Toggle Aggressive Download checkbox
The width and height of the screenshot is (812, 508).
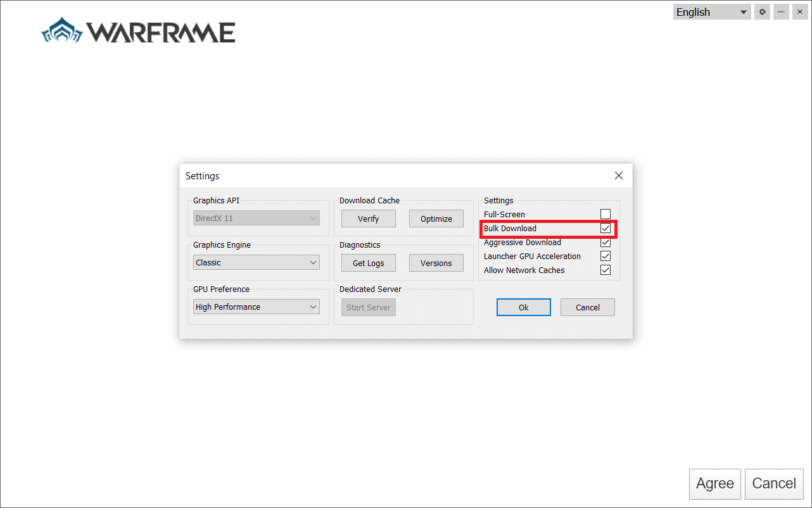pyautogui.click(x=606, y=242)
